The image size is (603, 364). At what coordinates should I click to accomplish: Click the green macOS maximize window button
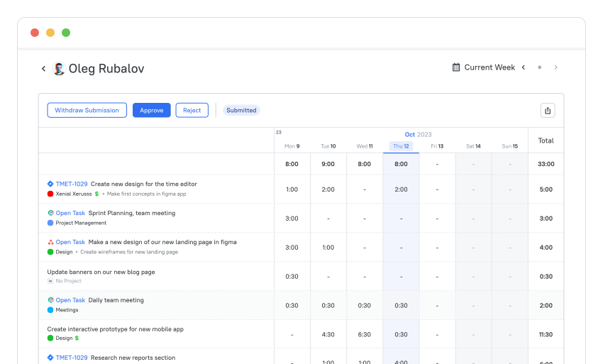66,33
